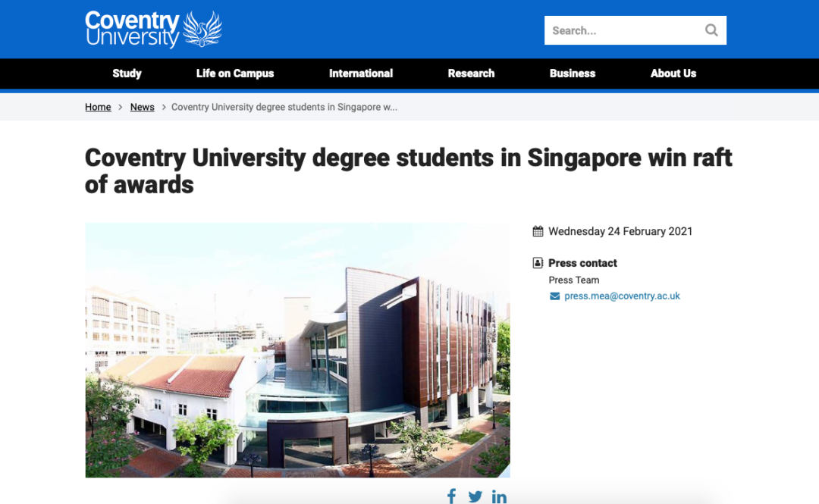This screenshot has height=504, width=819.
Task: Open the Study menu
Action: click(x=127, y=74)
